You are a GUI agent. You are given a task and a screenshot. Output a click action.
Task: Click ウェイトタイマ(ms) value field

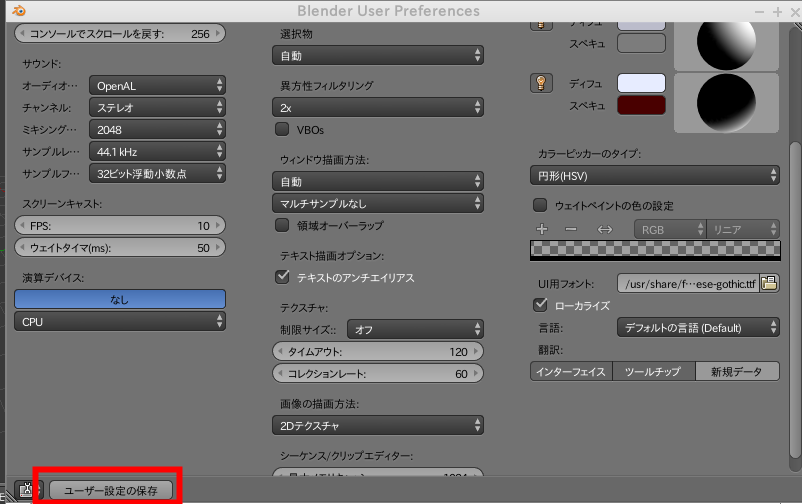click(120, 248)
